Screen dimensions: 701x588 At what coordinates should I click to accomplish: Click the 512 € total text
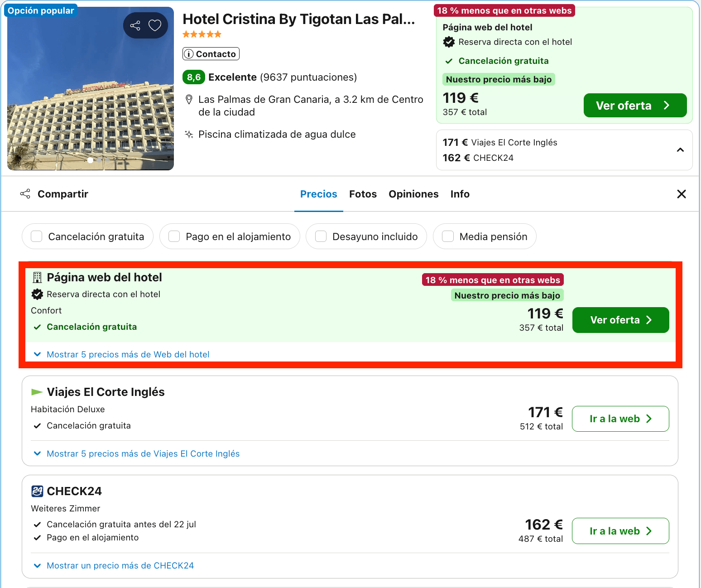pos(541,426)
